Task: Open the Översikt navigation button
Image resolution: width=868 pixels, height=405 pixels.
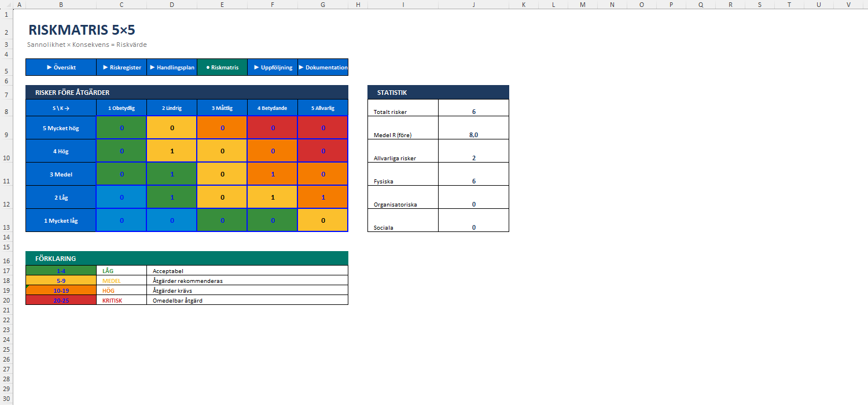Action: coord(61,67)
